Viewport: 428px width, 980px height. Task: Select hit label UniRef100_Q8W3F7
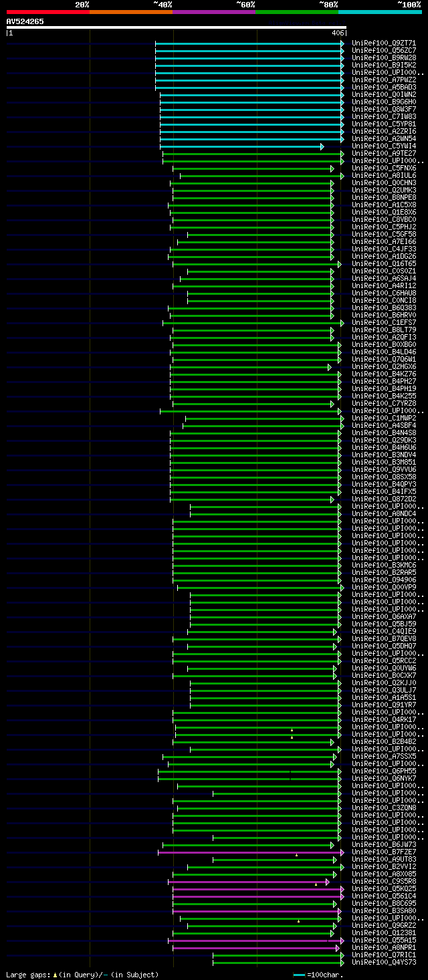(x=384, y=110)
